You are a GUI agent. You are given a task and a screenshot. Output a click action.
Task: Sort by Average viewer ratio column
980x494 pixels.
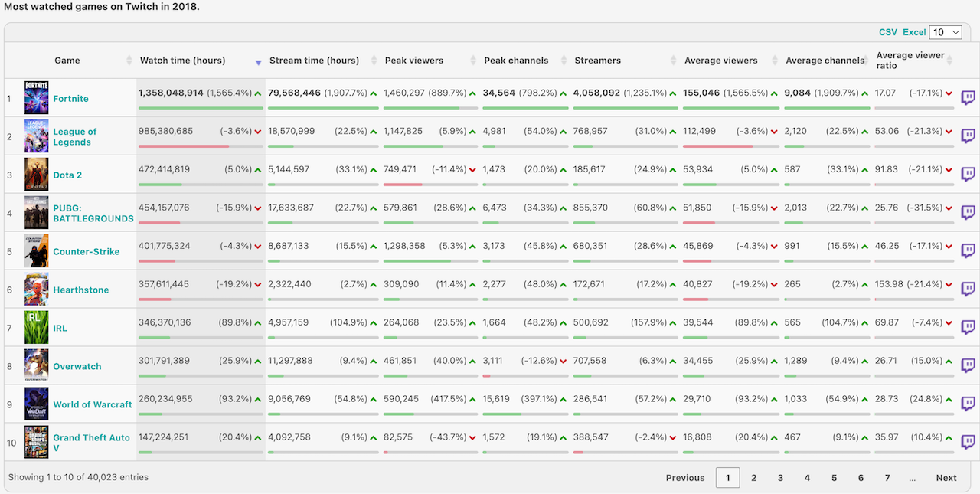pyautogui.click(x=910, y=61)
